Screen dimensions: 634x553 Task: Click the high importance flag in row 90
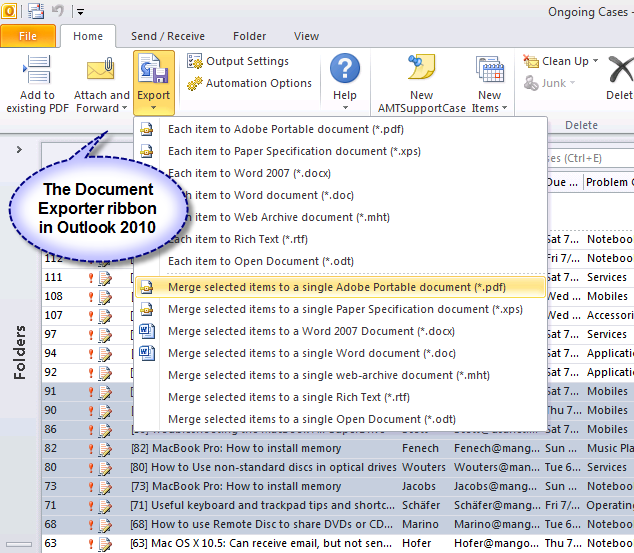(91, 411)
